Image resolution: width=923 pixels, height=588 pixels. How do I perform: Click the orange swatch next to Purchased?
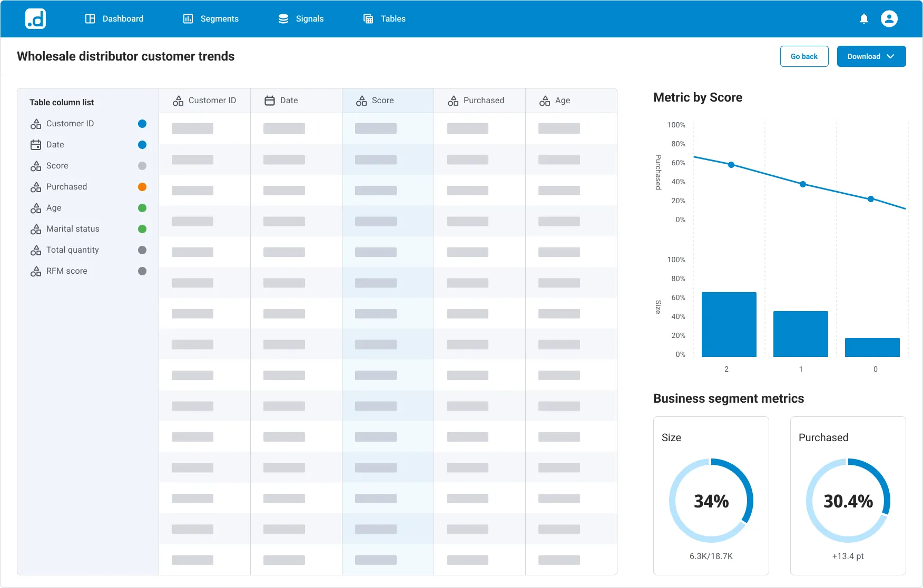(142, 186)
